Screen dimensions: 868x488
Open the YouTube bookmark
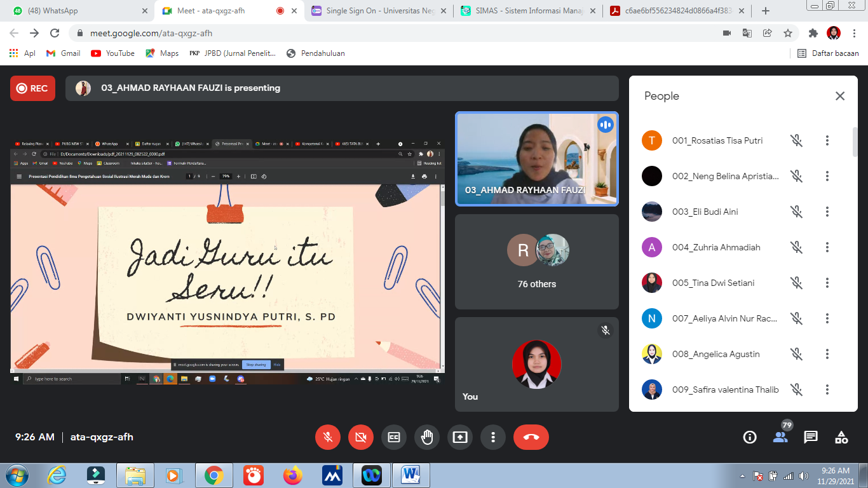[113, 53]
